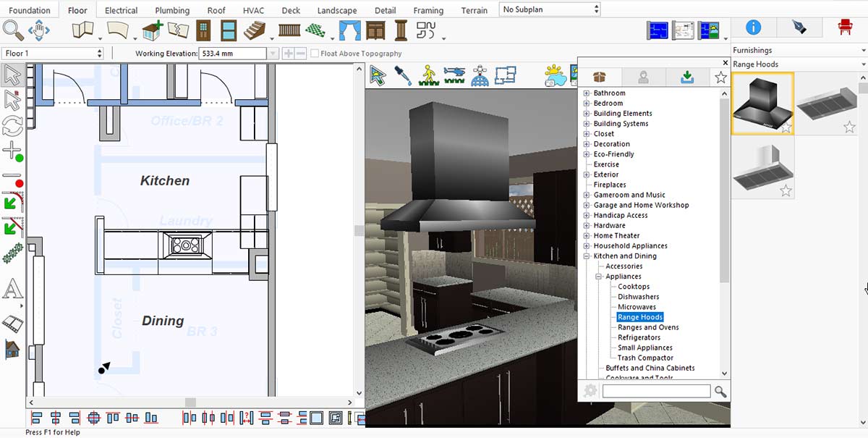The image size is (868, 438).
Task: Click the helicopter fly-around view icon
Action: point(454,76)
